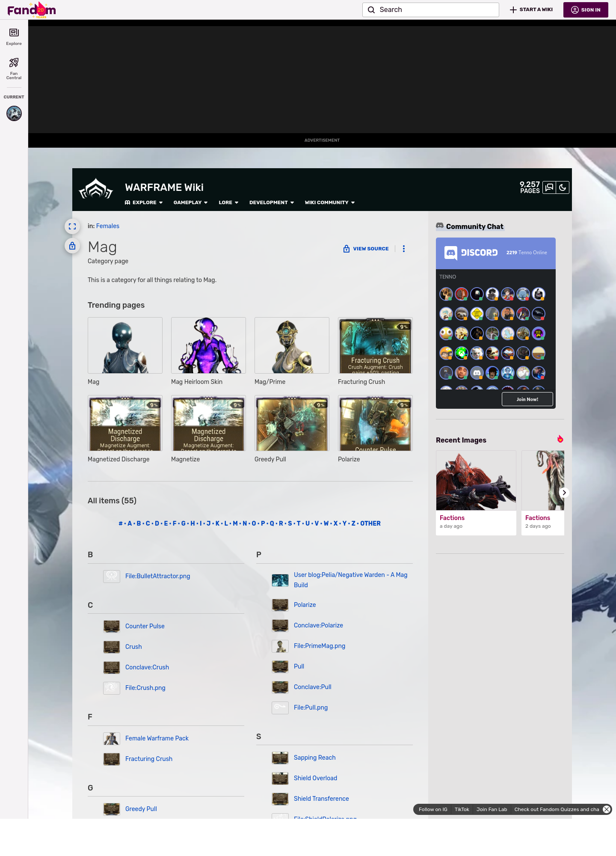The width and height of the screenshot is (616, 856).
Task: Open the Development menu
Action: [x=272, y=202]
